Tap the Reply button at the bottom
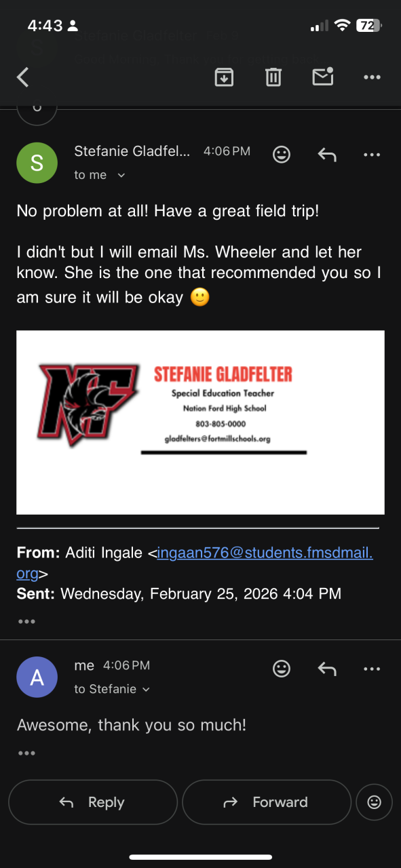This screenshot has height=868, width=401. point(93,802)
